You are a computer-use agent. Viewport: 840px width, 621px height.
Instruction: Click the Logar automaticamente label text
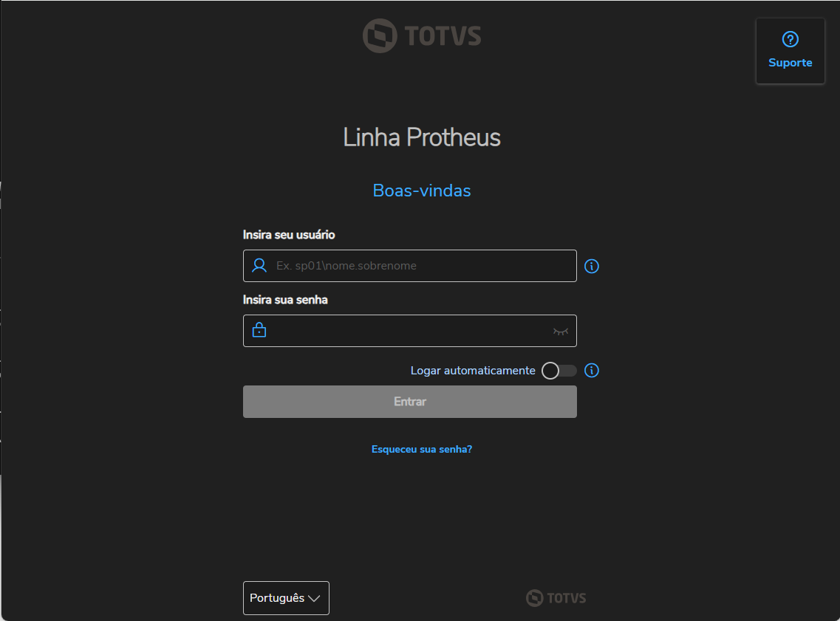click(x=473, y=371)
